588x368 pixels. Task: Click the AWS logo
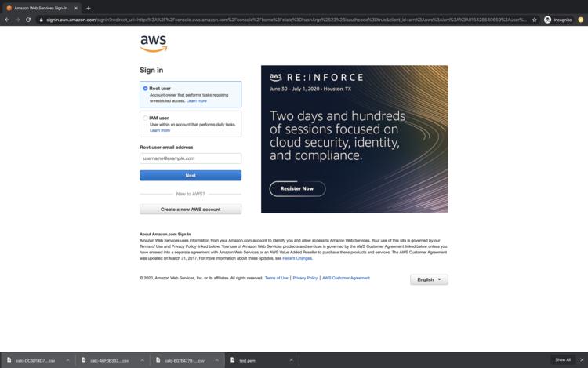[x=153, y=43]
